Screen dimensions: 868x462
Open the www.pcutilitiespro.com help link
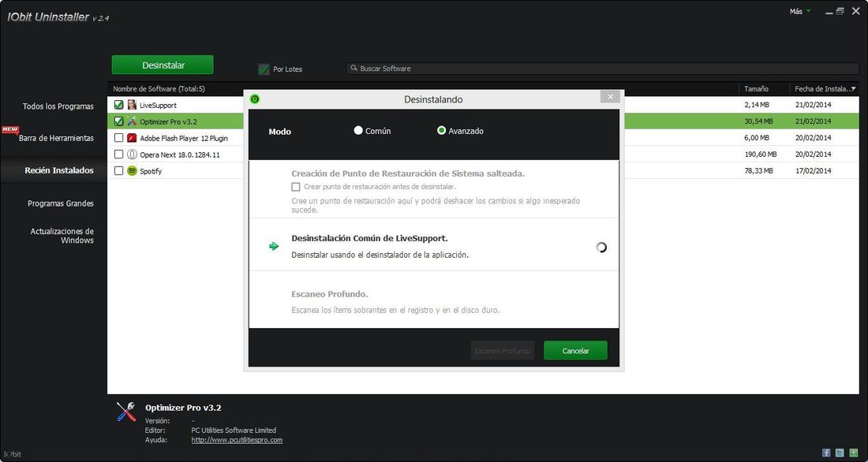(x=237, y=440)
